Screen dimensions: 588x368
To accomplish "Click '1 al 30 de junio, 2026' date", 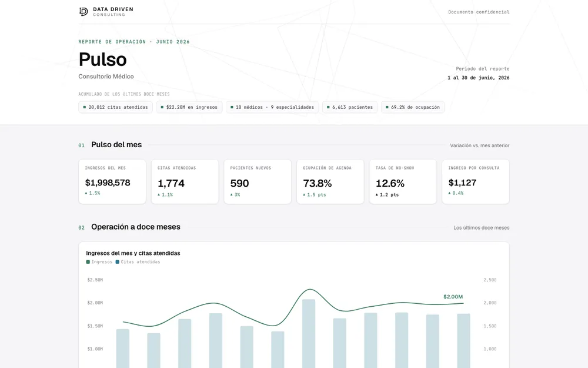I will [479, 78].
